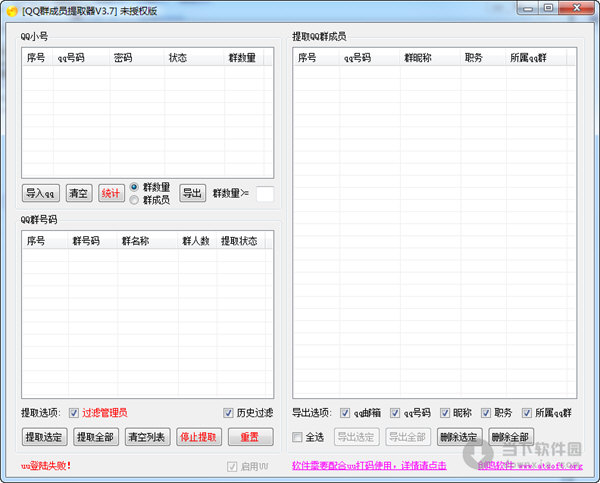This screenshot has width=600, height=483.
Task: Click the app icon in title bar
Action: pyautogui.click(x=12, y=11)
